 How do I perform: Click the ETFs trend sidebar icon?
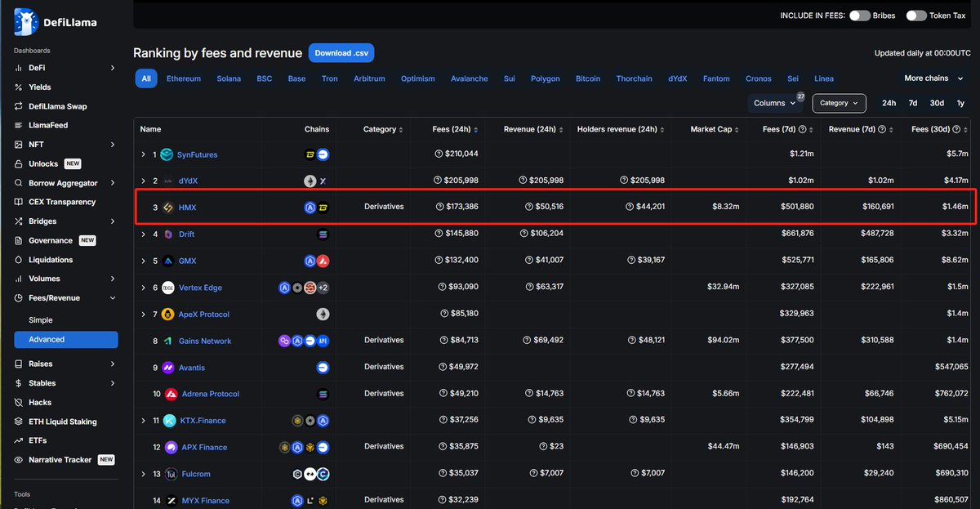point(19,440)
